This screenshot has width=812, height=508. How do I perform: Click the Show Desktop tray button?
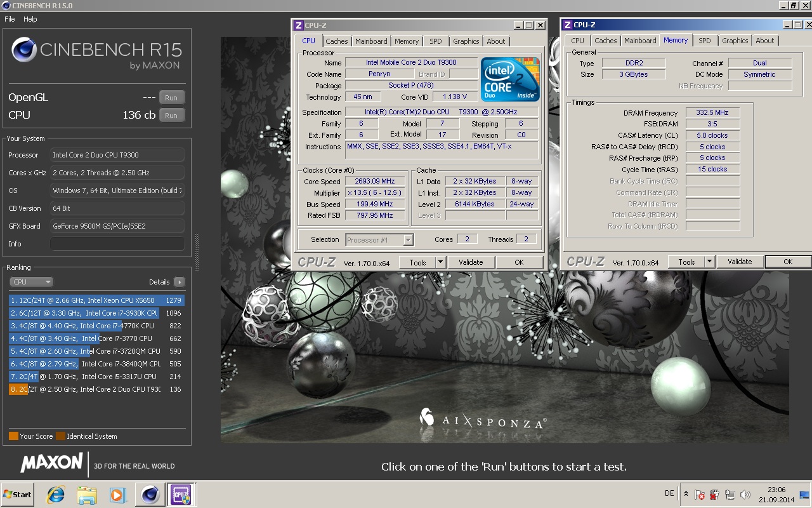[805, 495]
